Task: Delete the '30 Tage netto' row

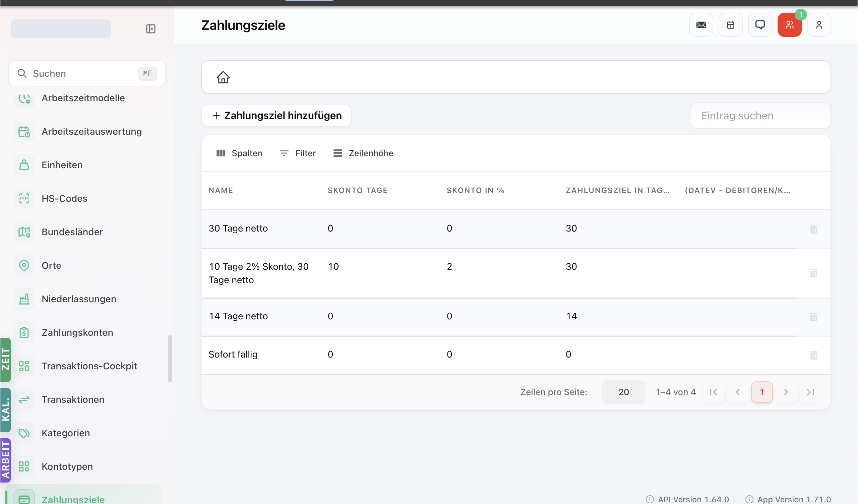Action: point(814,229)
